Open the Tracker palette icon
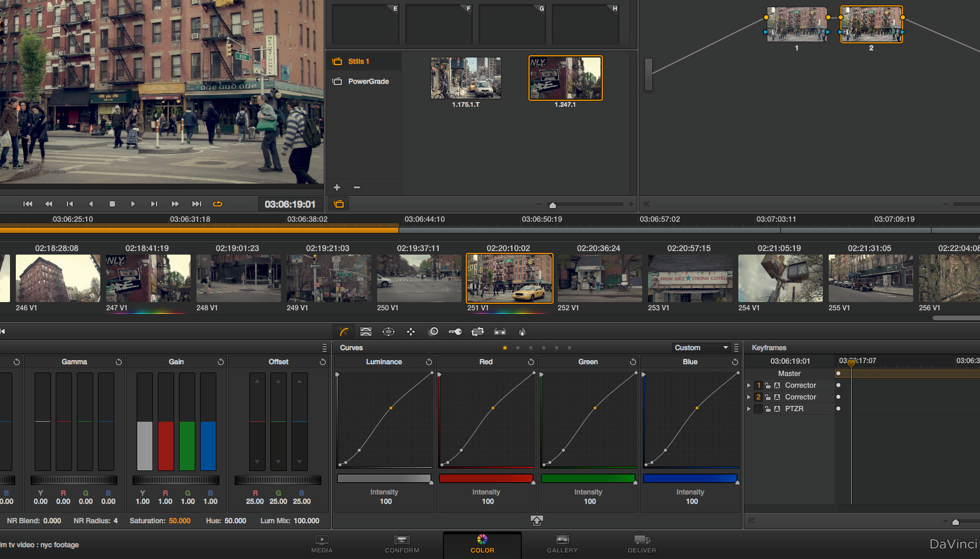This screenshot has height=559, width=980. (411, 331)
